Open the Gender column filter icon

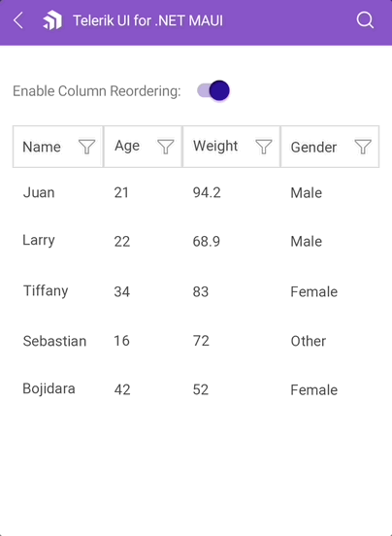click(x=363, y=147)
